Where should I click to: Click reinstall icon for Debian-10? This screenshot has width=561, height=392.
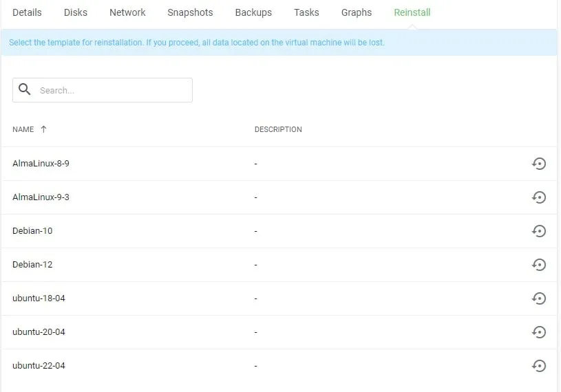tap(539, 231)
